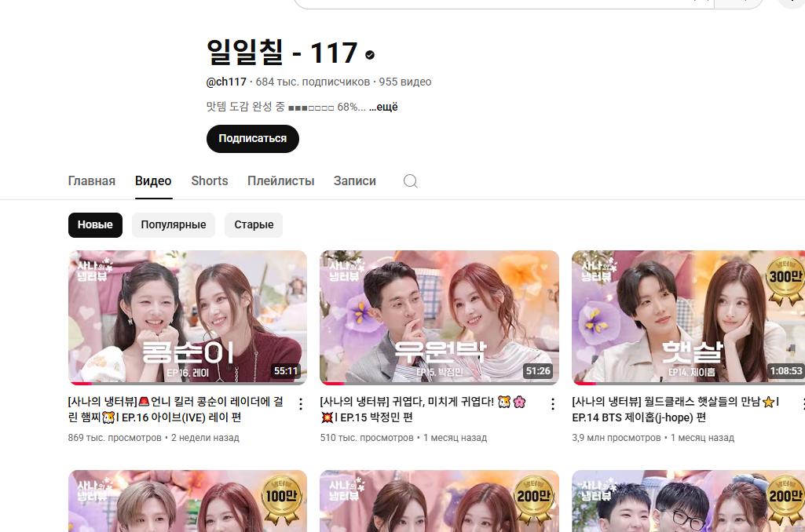
Task: Click the 1:08:53 duration badge
Action: click(785, 371)
